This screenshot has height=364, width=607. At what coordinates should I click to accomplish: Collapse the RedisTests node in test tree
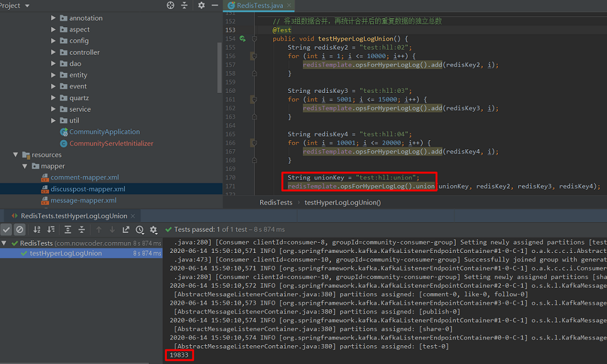4,243
